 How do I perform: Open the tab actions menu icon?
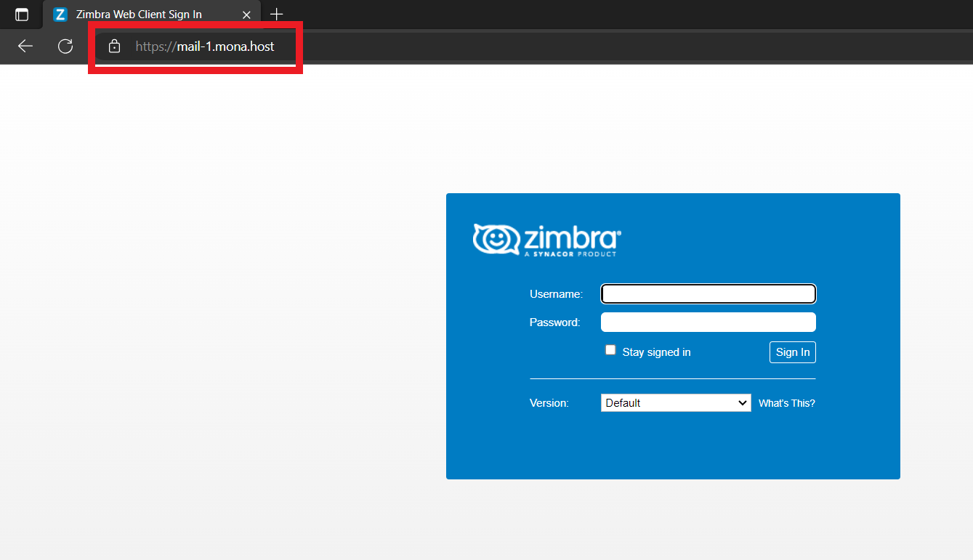[22, 15]
